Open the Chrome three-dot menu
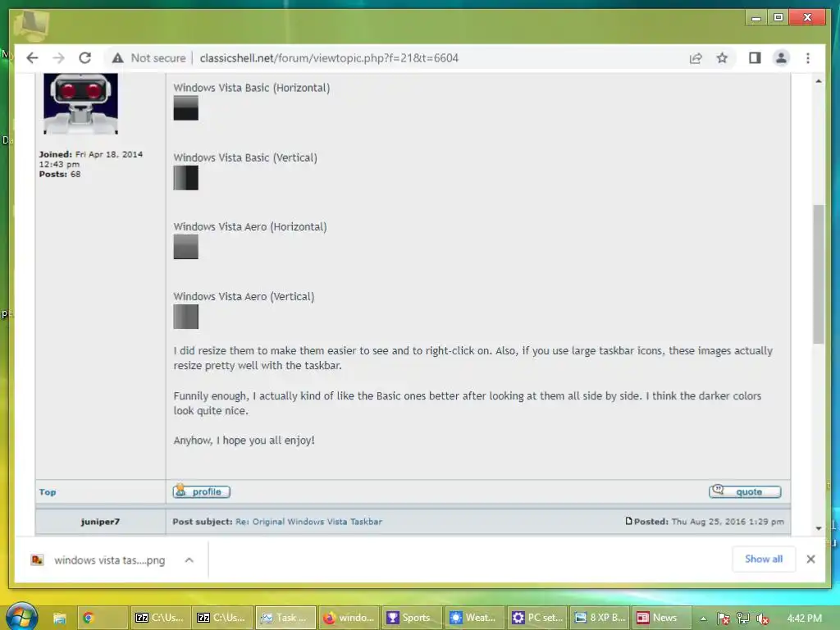 click(808, 58)
